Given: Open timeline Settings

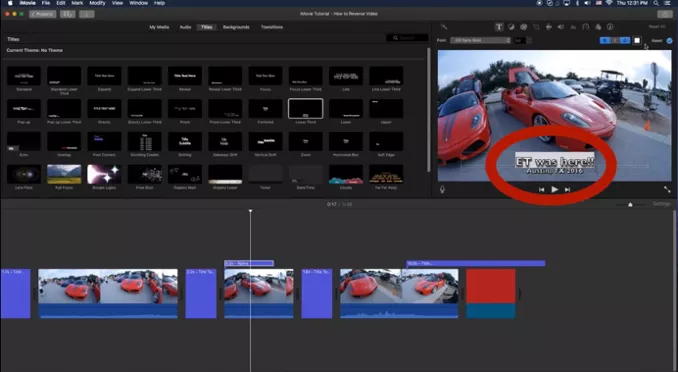Looking at the screenshot, I should click(x=662, y=204).
